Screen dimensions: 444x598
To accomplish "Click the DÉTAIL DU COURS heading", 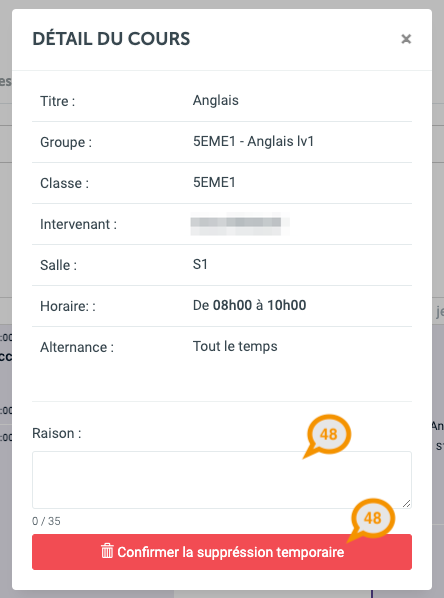I will (111, 39).
